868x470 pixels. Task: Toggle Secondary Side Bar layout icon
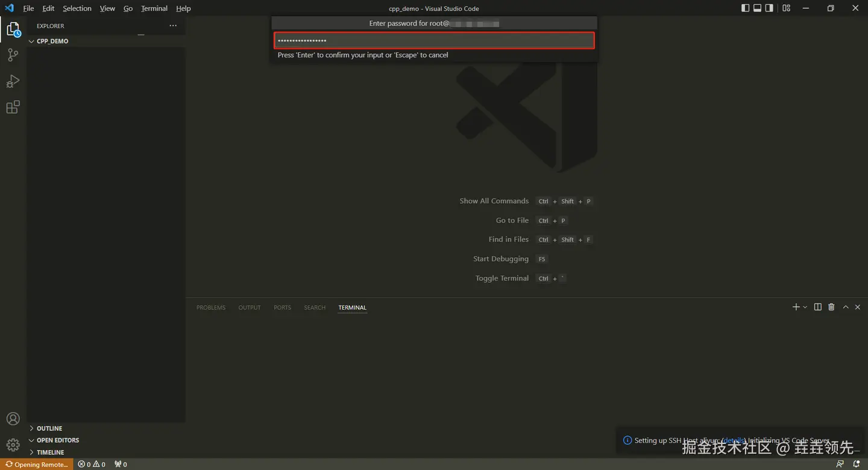point(770,8)
